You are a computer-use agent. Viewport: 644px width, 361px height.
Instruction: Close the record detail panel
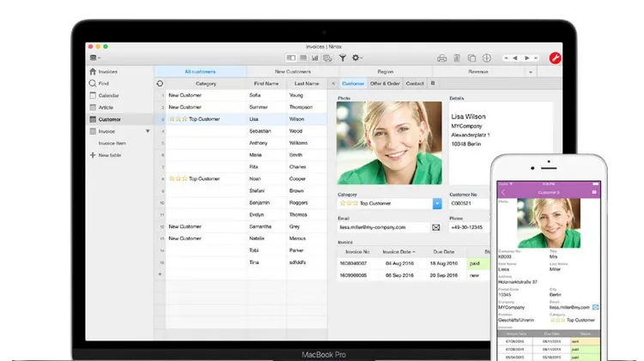333,83
